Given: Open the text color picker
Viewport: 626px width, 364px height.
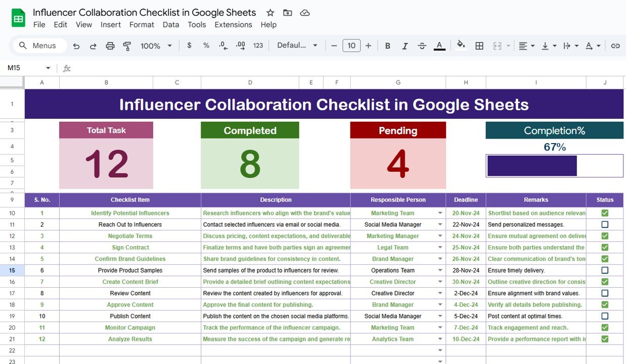Looking at the screenshot, I should click(x=439, y=46).
